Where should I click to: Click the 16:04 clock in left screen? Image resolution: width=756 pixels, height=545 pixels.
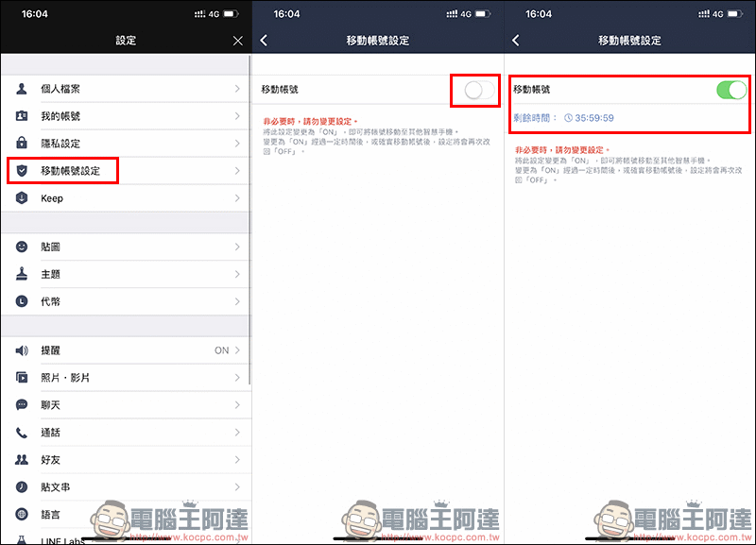35,14
